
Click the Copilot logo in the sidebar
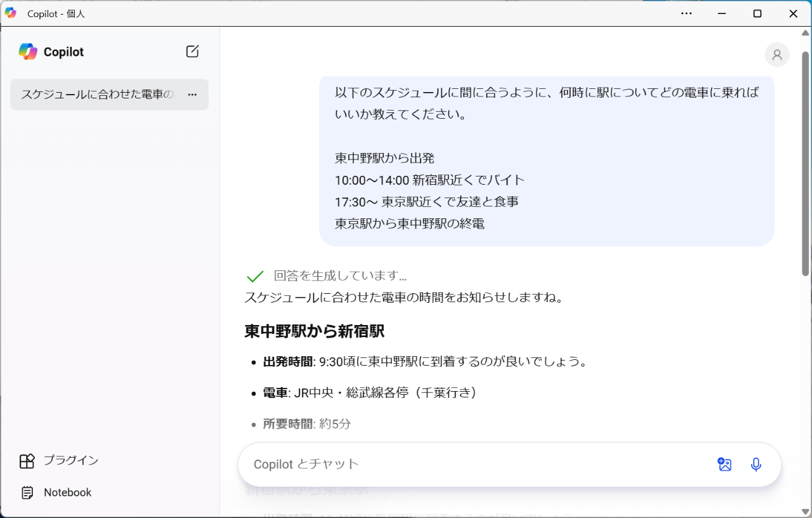point(29,51)
